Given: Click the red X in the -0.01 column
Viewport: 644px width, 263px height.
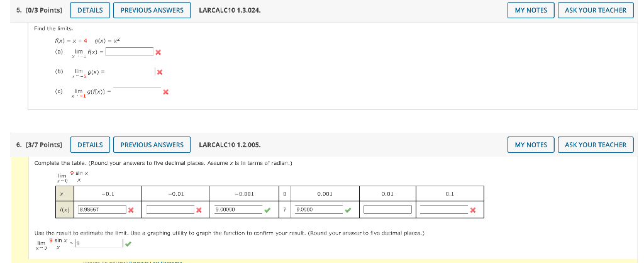Looking at the screenshot, I should 199,210.
